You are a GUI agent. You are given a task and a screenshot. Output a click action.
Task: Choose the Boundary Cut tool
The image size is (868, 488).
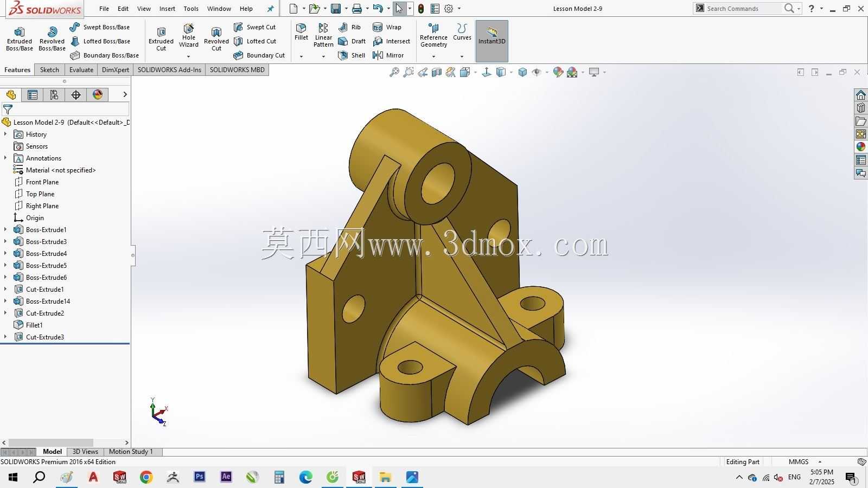[259, 55]
